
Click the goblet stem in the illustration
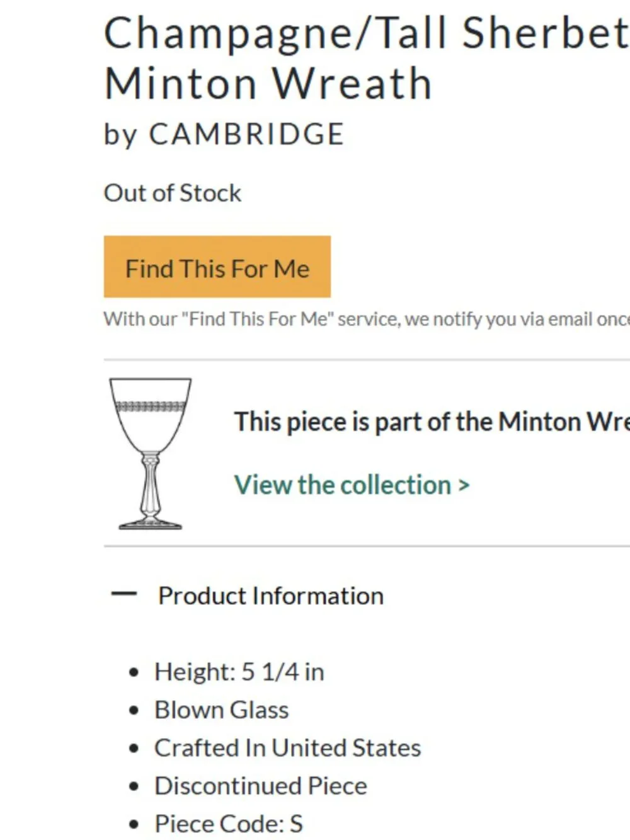click(x=150, y=486)
